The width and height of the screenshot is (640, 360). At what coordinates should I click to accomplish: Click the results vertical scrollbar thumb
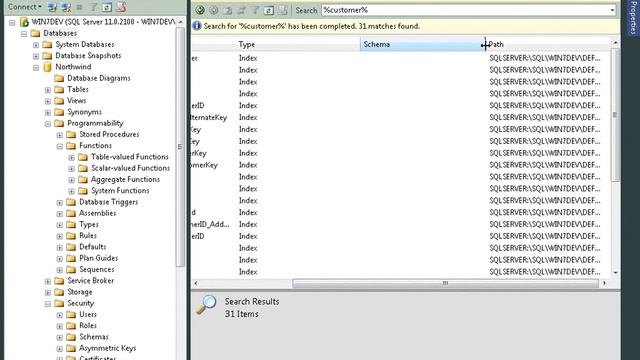point(615,115)
